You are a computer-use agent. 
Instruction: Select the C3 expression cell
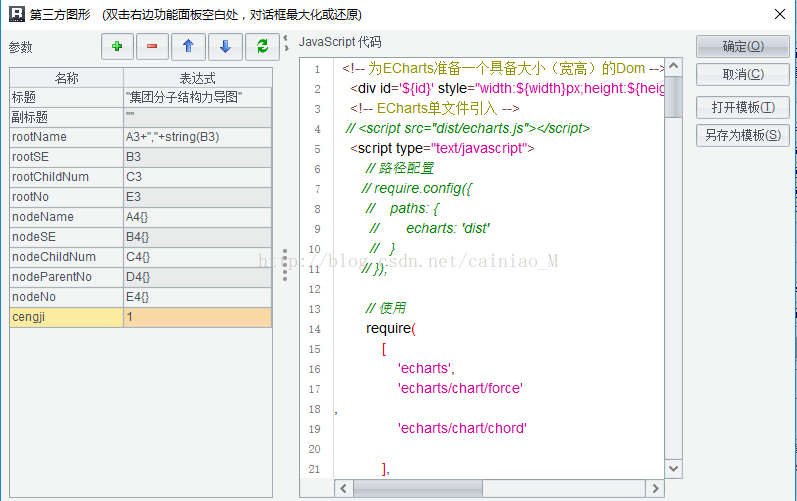(x=198, y=177)
